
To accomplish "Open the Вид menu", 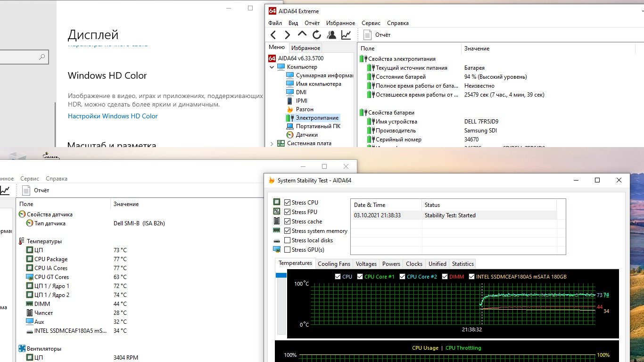I will (x=293, y=23).
